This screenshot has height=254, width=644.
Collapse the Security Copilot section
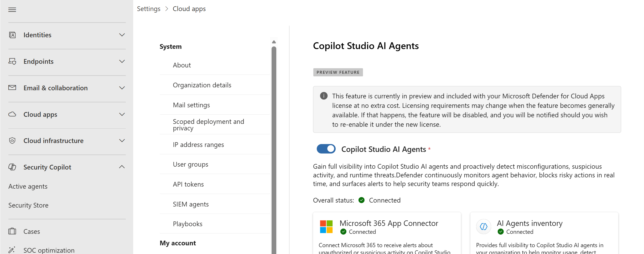pos(122,167)
